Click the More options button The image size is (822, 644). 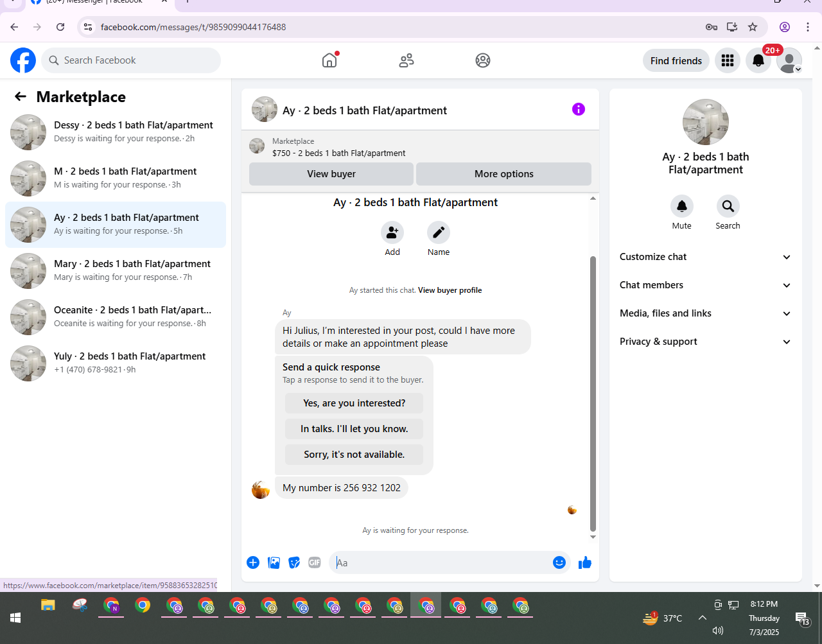[503, 174]
